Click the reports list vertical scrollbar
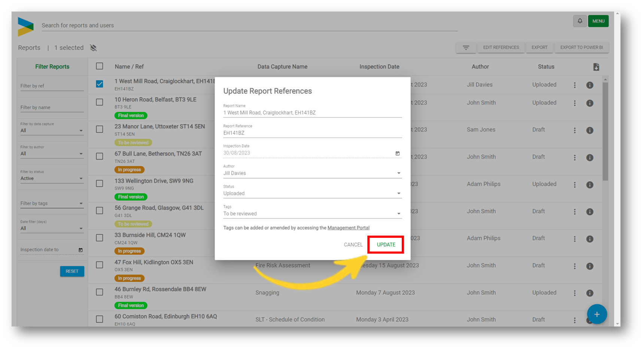 (605, 131)
